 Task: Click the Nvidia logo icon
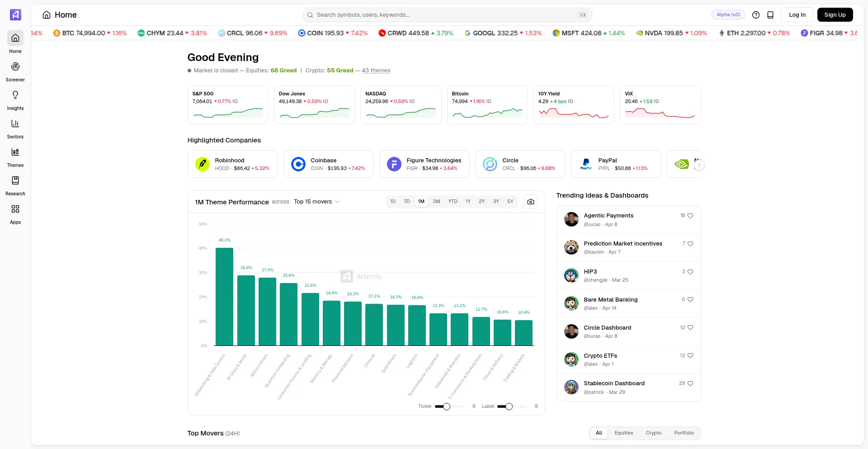[682, 164]
